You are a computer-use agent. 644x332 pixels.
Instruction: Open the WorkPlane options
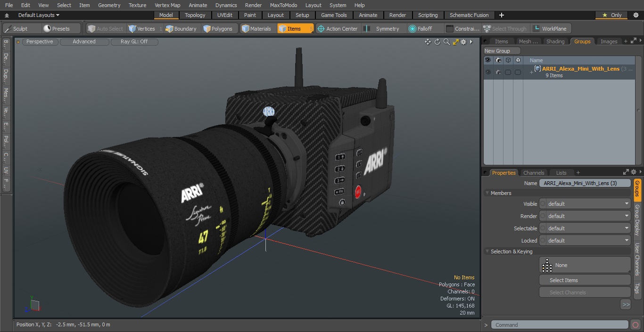tap(551, 29)
